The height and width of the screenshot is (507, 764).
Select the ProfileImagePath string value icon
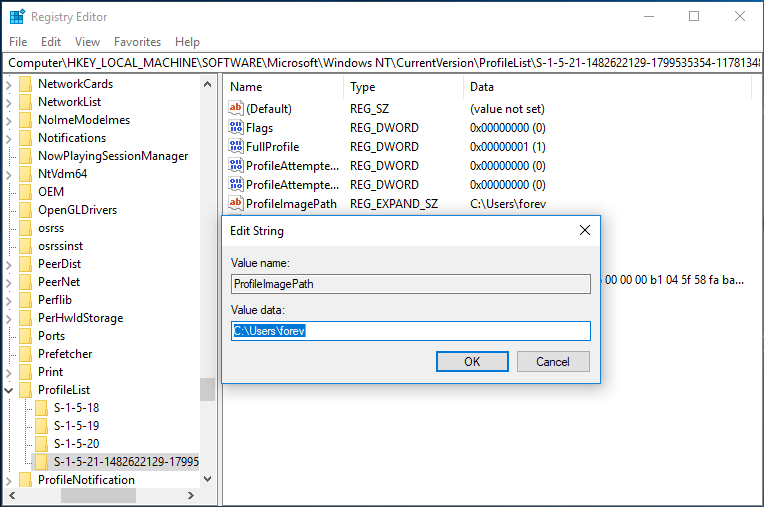(236, 204)
